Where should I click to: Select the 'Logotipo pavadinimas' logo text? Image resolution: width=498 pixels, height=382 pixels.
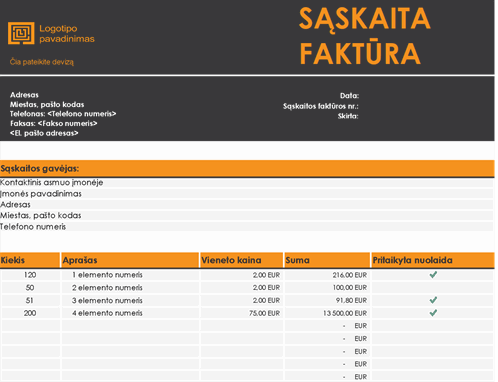pyautogui.click(x=67, y=34)
